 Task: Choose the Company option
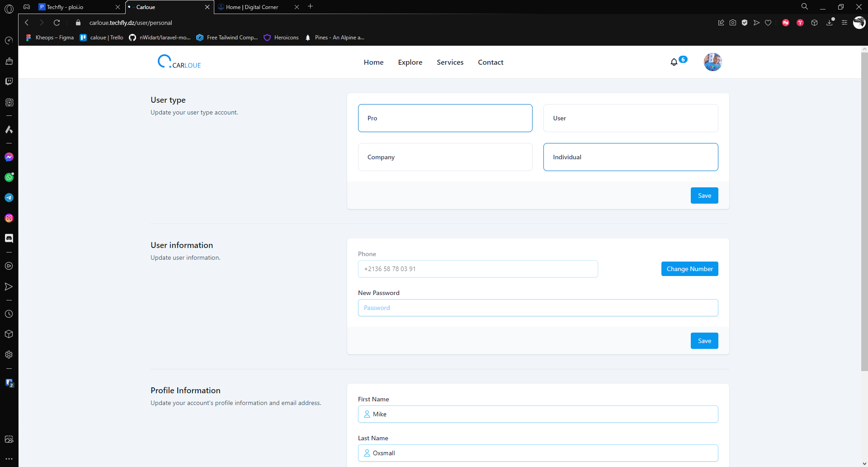[x=445, y=157]
